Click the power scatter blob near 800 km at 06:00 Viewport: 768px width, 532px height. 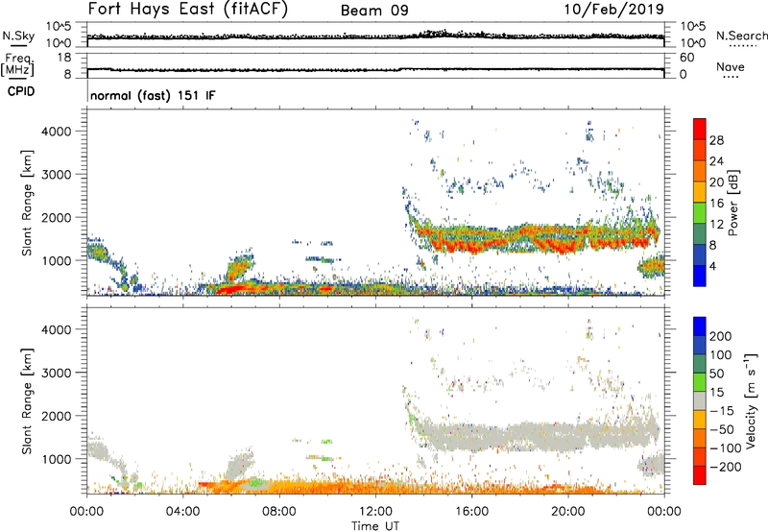coord(239,268)
